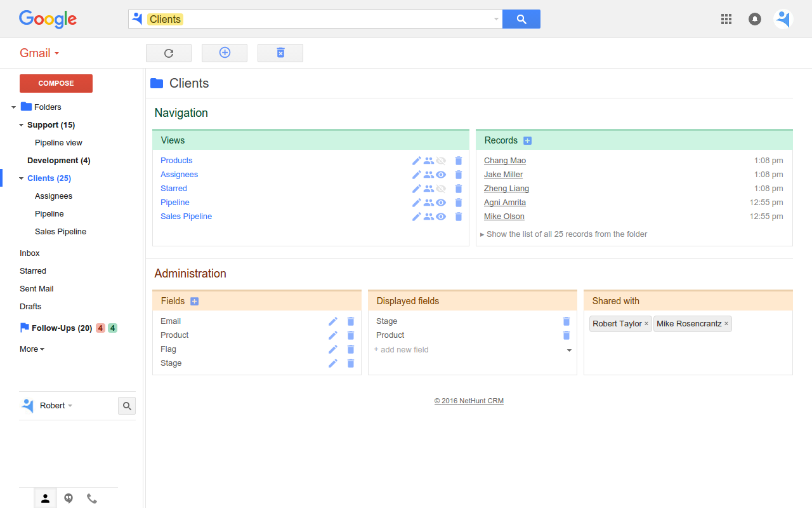Viewport: 812px width, 508px height.
Task: Edit the Email field using its pencil icon
Action: click(333, 321)
